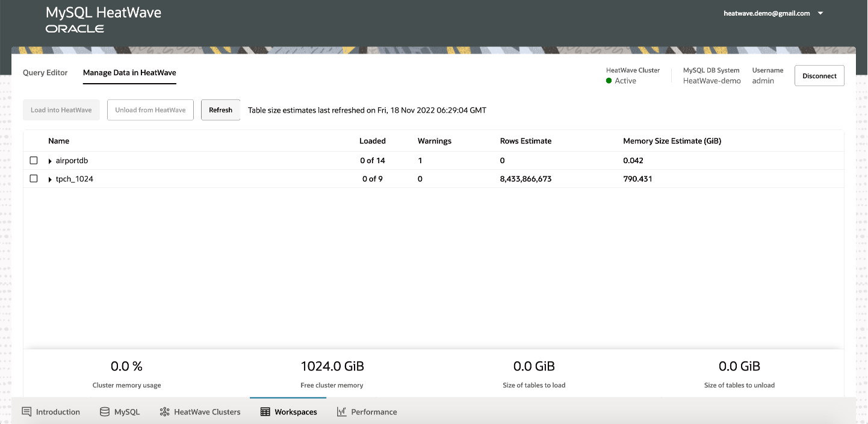Click the Refresh button
This screenshot has width=868, height=424.
[220, 110]
